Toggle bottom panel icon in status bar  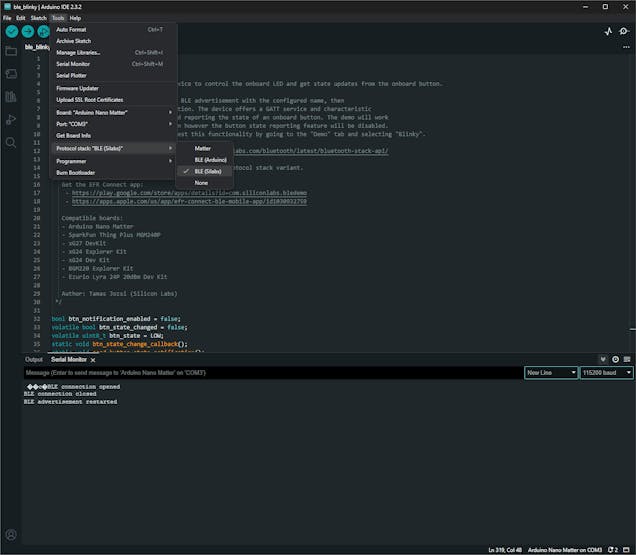(626, 550)
